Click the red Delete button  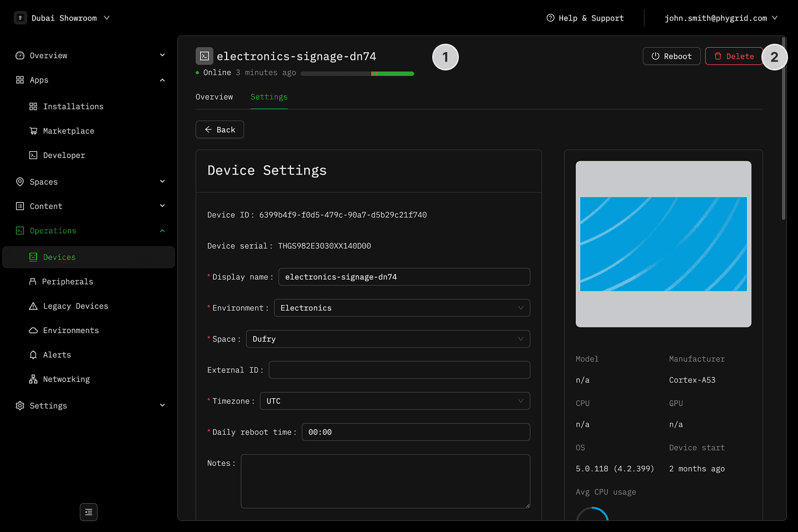(734, 56)
